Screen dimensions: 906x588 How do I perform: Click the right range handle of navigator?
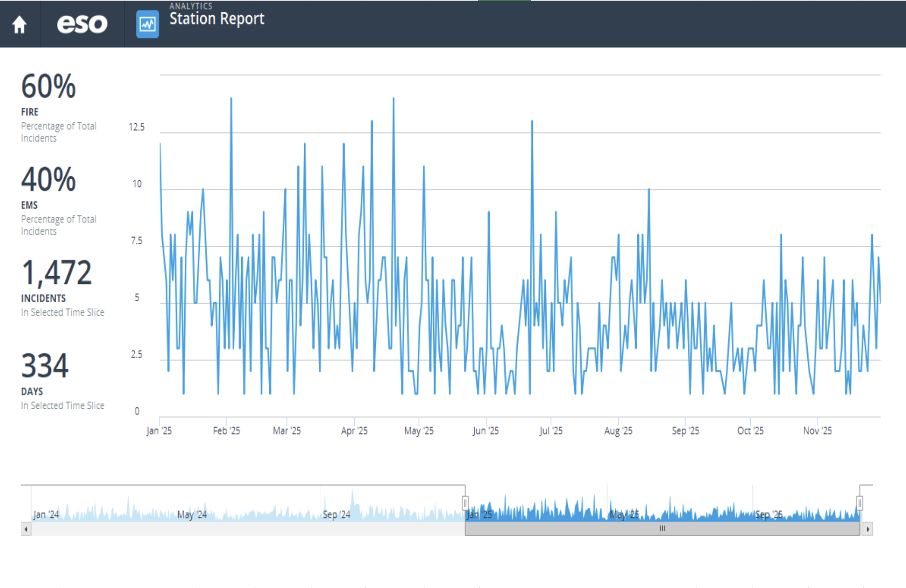click(x=859, y=503)
